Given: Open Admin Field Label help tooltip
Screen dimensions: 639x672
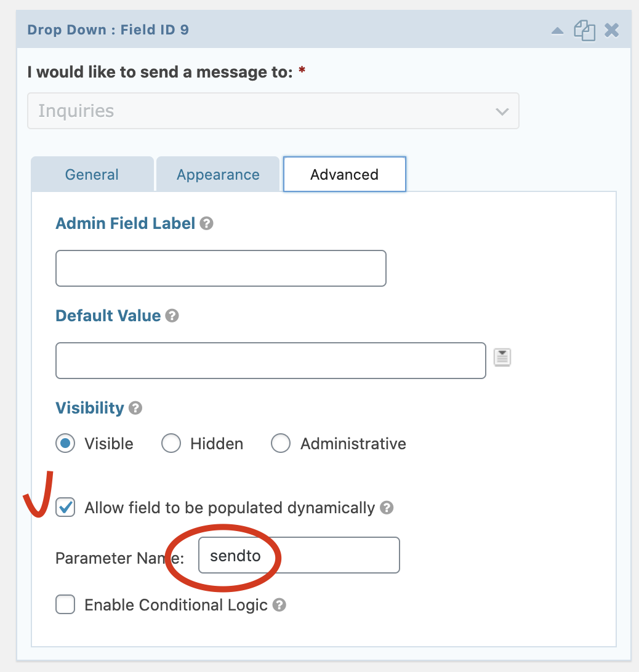Looking at the screenshot, I should point(207,223).
